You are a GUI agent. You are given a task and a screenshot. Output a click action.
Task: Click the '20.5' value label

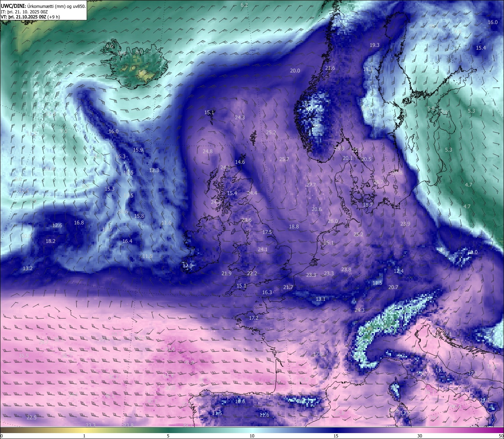[x=366, y=159]
